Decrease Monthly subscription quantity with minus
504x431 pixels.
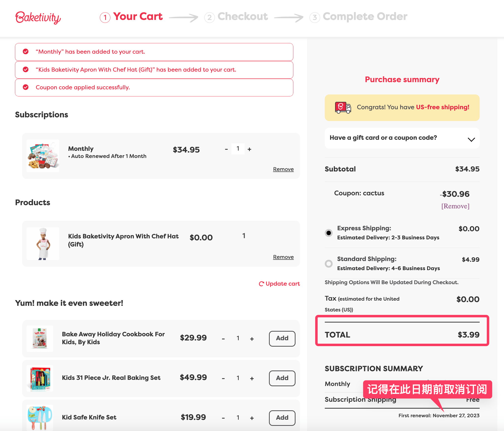[226, 149]
